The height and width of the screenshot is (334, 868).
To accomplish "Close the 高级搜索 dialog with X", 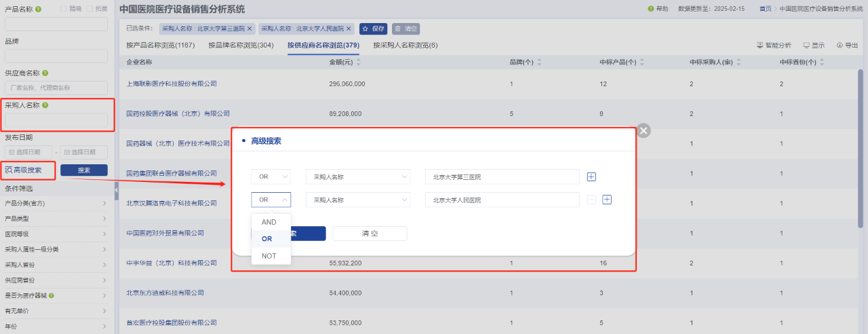I will [644, 130].
